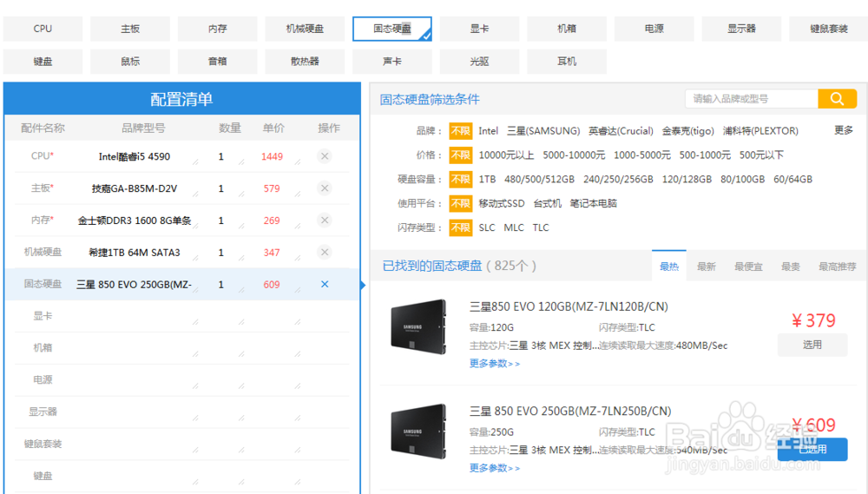Filter brand by Intel
This screenshot has width=868, height=494.
point(488,131)
